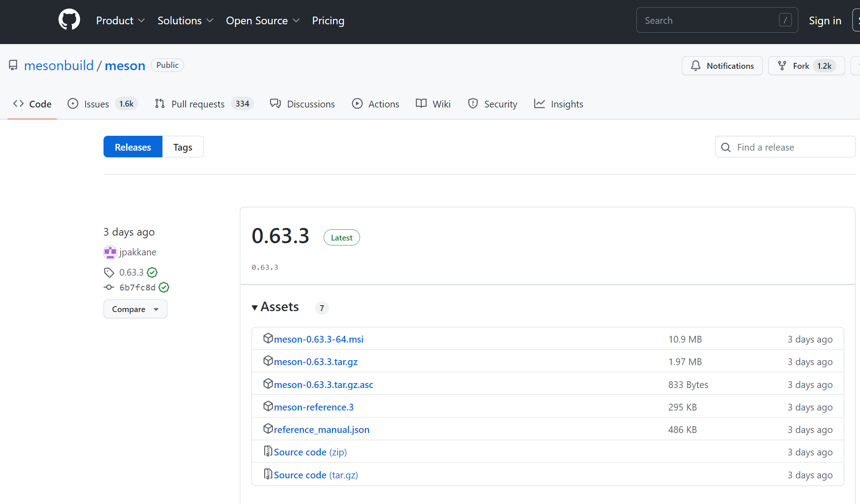860x504 pixels.
Task: Click the file icon for Source code (tar.gz)
Action: 268,474
